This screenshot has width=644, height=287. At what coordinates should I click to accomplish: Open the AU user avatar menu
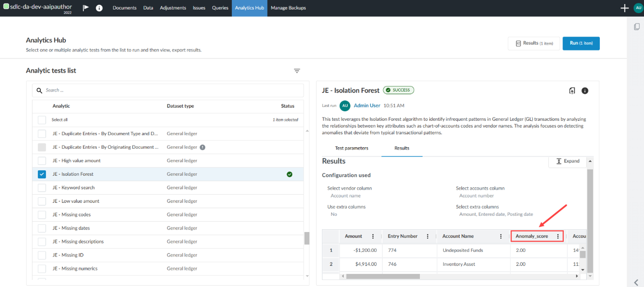[638, 8]
